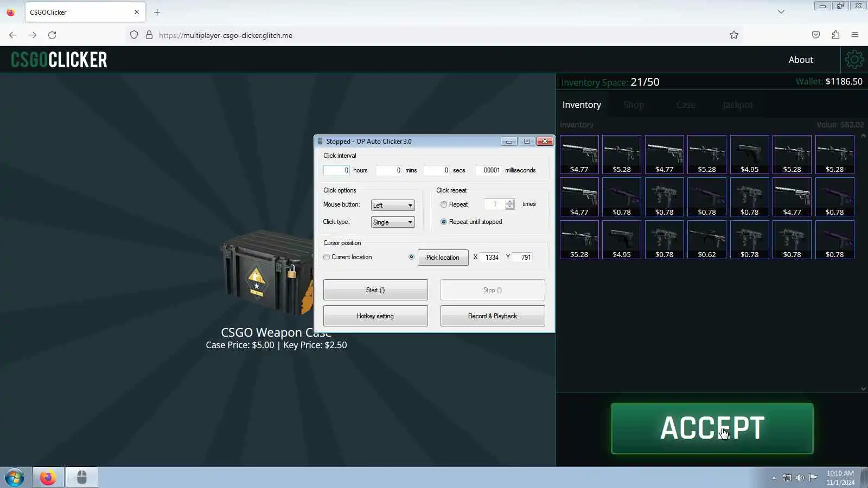The width and height of the screenshot is (868, 488).
Task: Open the volume tray icon
Action: [x=800, y=478]
